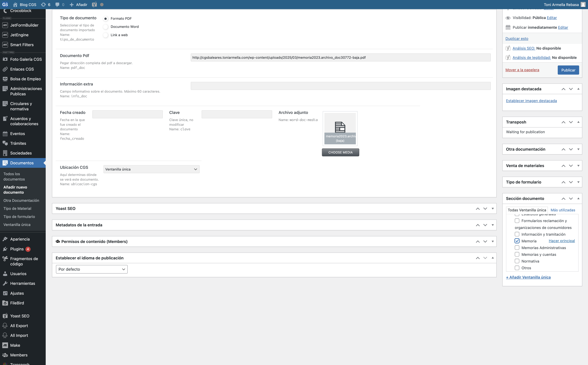Uncheck the Memoria checkbox

point(517,241)
